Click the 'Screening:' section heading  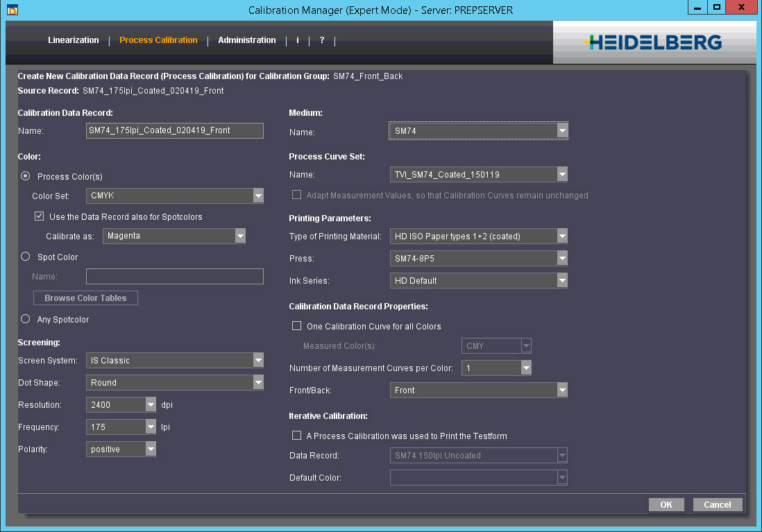[39, 343]
